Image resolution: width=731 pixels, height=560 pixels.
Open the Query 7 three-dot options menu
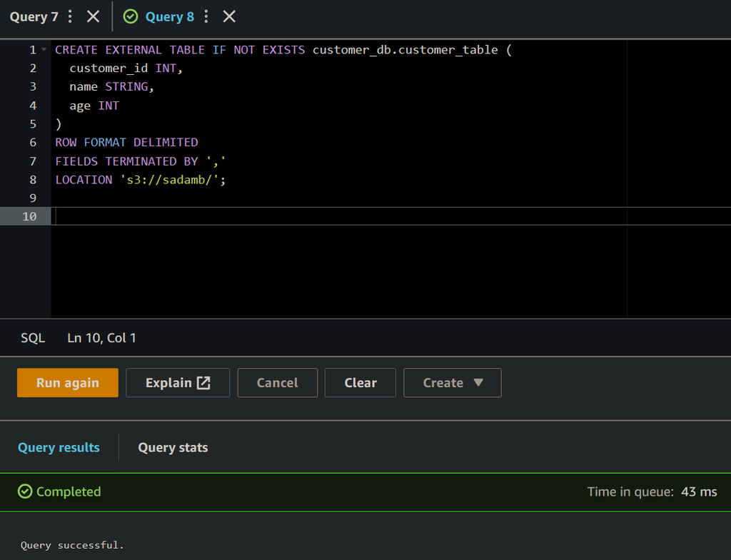[70, 16]
